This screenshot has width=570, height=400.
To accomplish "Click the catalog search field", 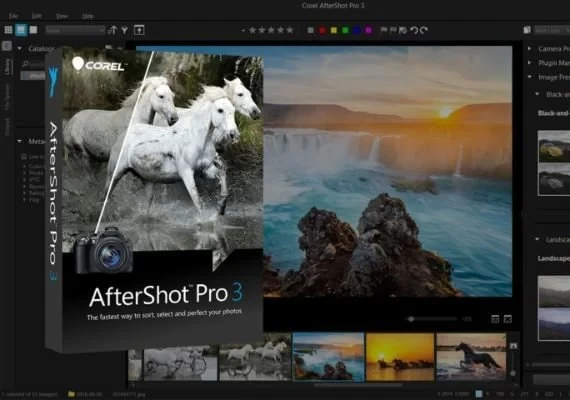I will (34, 64).
